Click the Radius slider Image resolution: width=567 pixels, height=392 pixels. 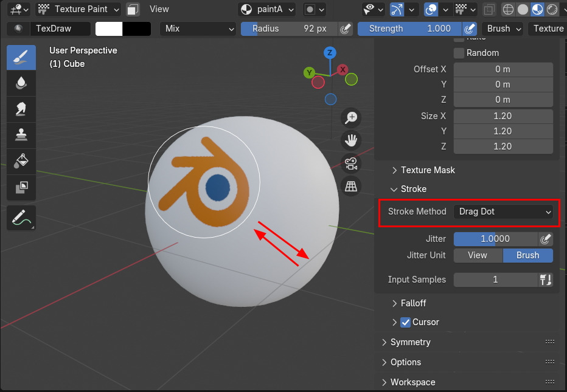pyautogui.click(x=290, y=29)
